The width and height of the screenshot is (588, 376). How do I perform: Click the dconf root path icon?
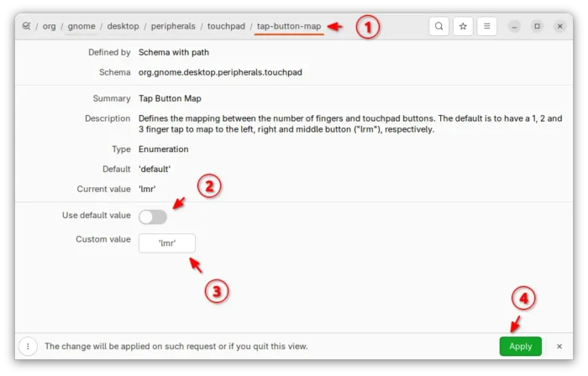pyautogui.click(x=27, y=26)
